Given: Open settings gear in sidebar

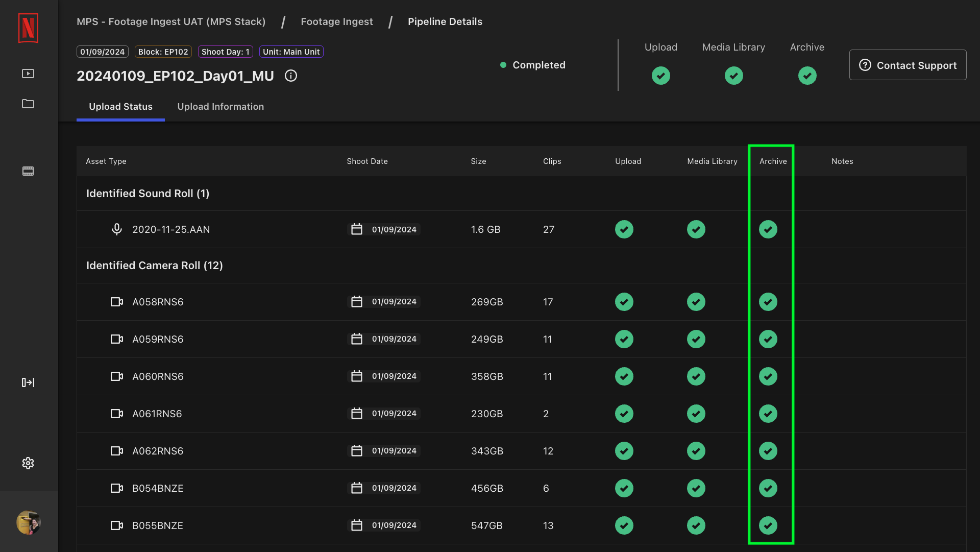Looking at the screenshot, I should click(x=28, y=463).
